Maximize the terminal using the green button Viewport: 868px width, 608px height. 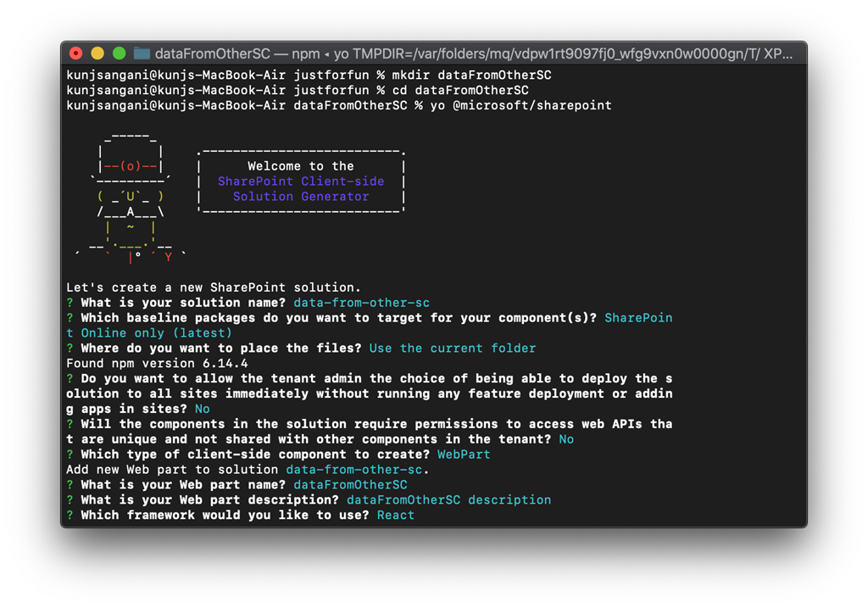point(119,53)
